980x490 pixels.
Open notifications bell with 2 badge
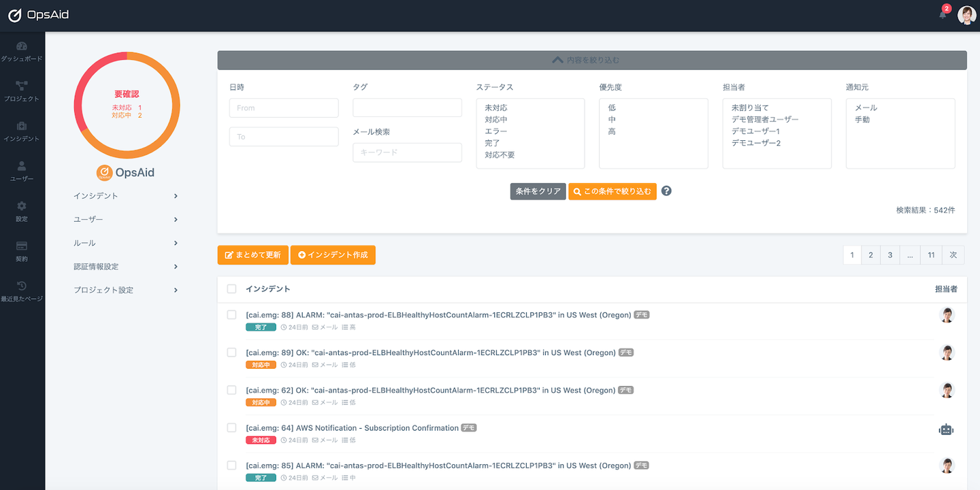coord(943,14)
